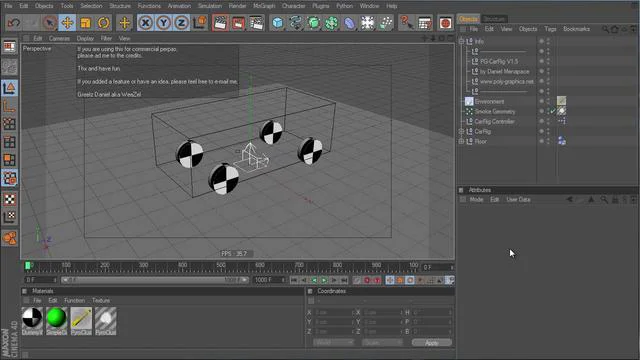Collapse the Info object group
Viewport: 640px width, 360px height.
[462, 41]
